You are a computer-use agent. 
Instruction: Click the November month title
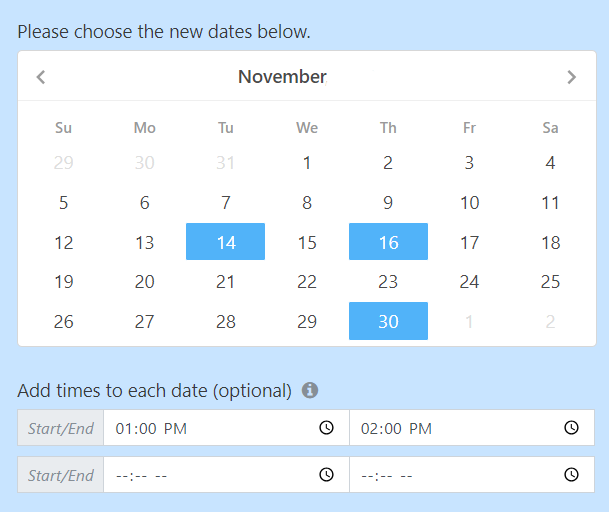click(282, 77)
